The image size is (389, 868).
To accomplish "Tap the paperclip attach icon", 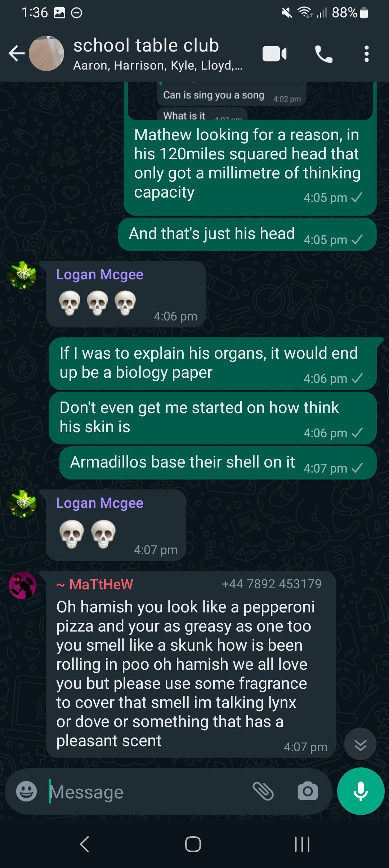I will click(x=263, y=791).
